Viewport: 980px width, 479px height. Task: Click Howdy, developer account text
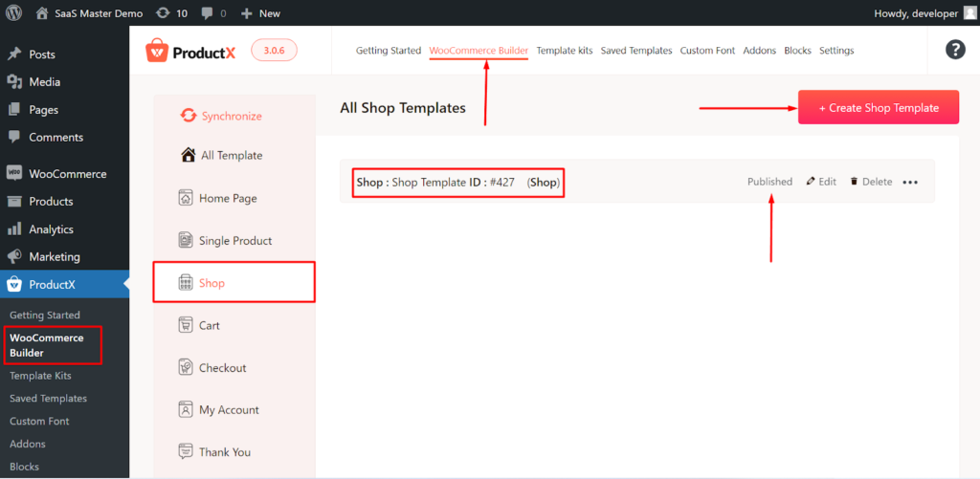click(x=916, y=13)
